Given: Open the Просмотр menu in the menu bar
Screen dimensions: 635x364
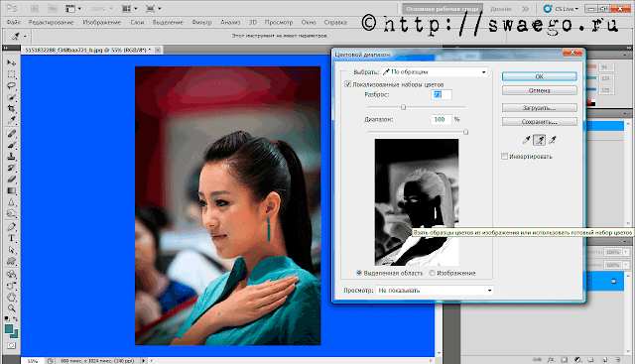Looking at the screenshot, I should [x=279, y=22].
